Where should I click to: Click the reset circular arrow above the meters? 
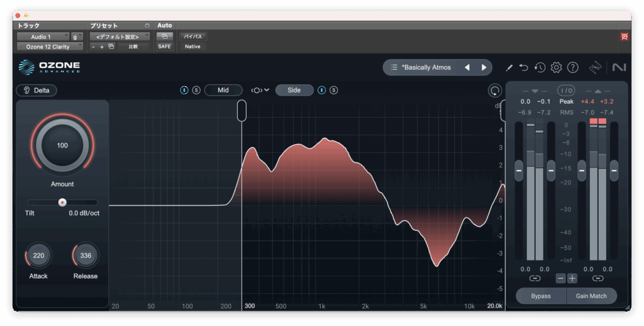point(495,91)
